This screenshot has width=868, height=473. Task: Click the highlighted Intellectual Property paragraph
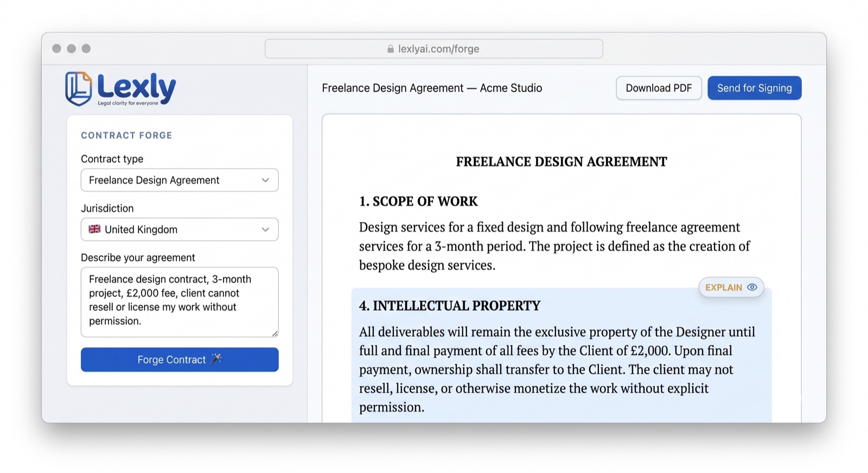point(557,369)
